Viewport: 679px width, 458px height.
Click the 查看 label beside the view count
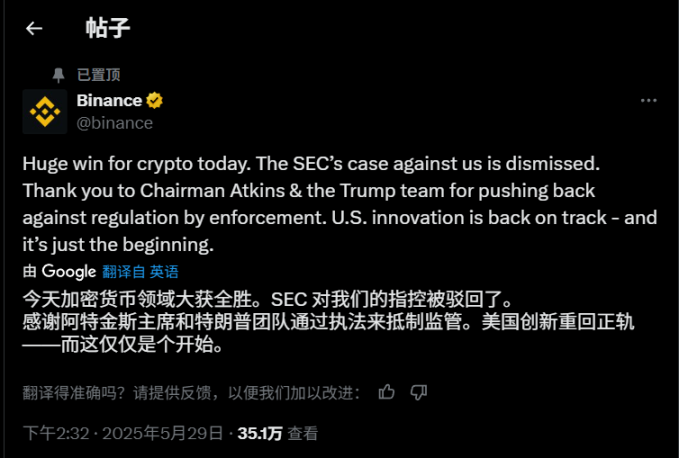pos(303,434)
